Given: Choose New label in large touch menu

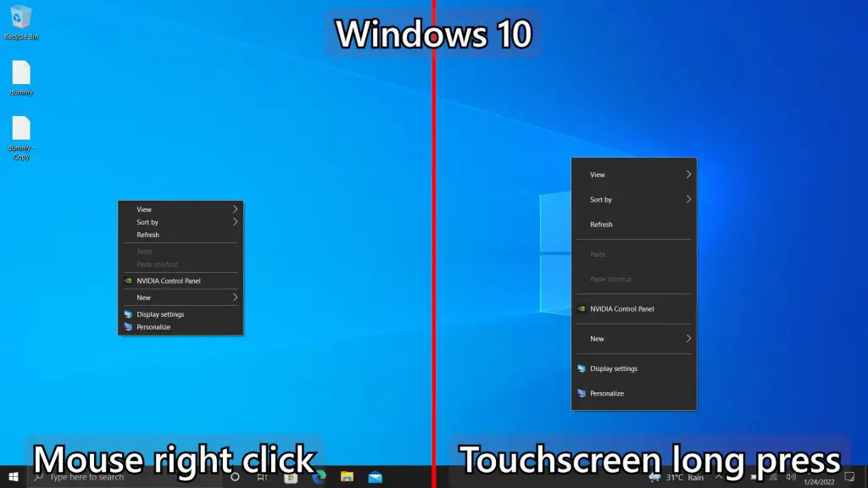Looking at the screenshot, I should point(597,339).
